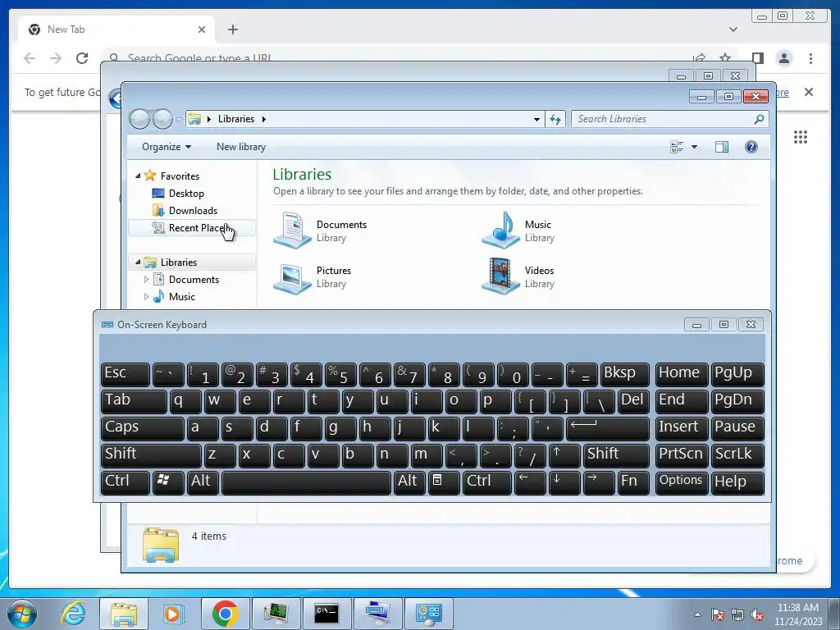Click the Explorer back arrow button
The image size is (840, 630).
(x=139, y=119)
